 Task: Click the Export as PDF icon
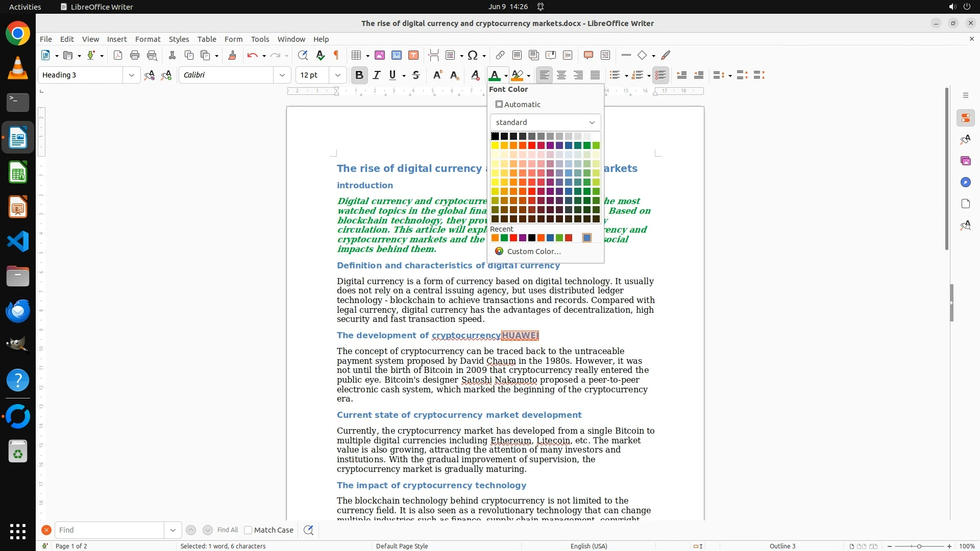pos(118,55)
